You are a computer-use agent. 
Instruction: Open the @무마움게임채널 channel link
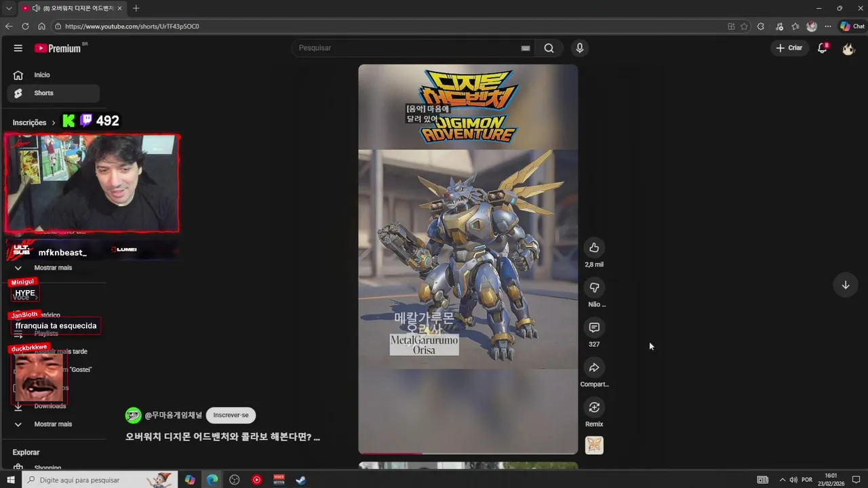174,415
